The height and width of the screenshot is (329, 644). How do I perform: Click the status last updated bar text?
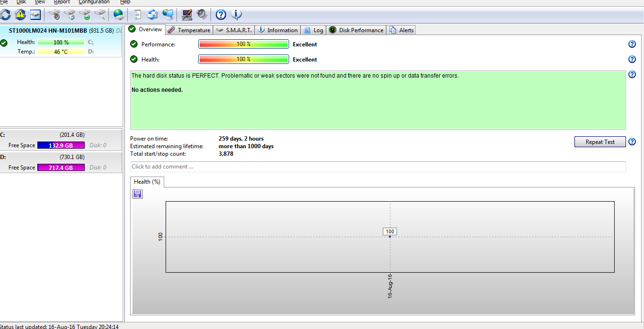59,327
